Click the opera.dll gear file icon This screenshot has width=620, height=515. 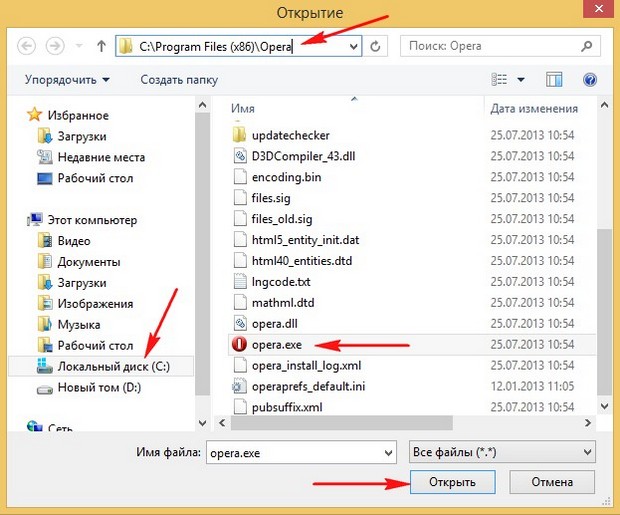pyautogui.click(x=240, y=323)
